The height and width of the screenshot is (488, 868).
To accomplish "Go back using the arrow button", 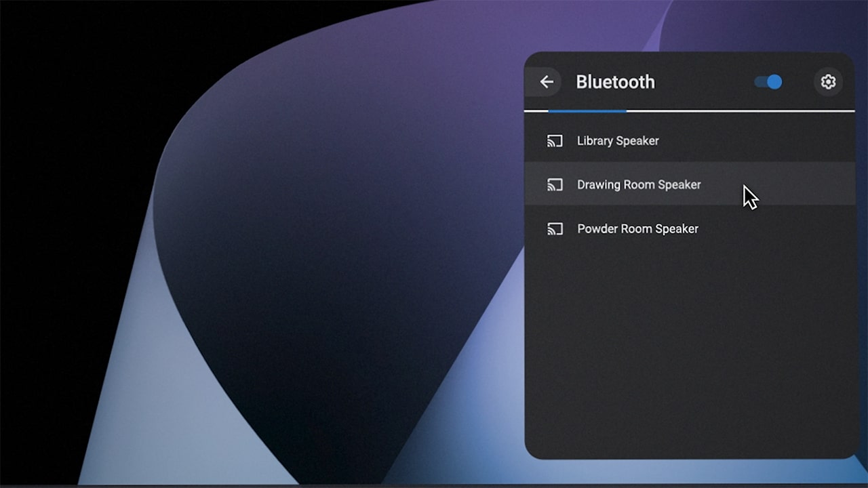I will [x=546, y=82].
